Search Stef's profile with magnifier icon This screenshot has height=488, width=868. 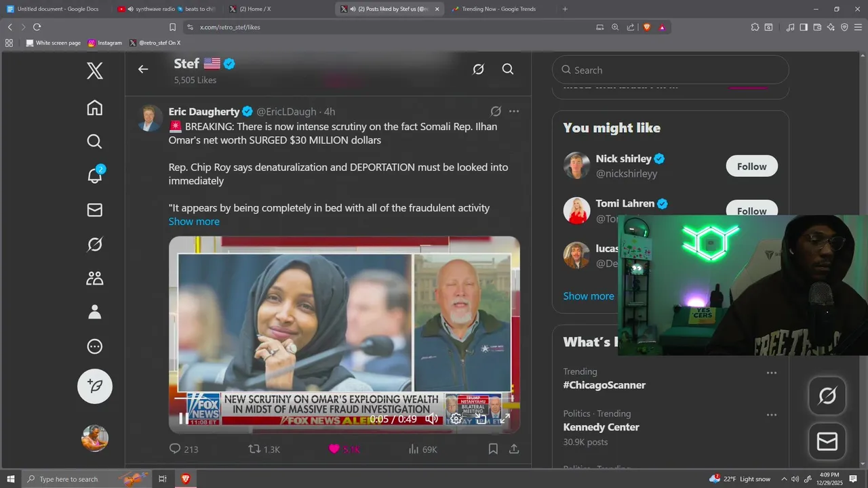pyautogui.click(x=508, y=69)
